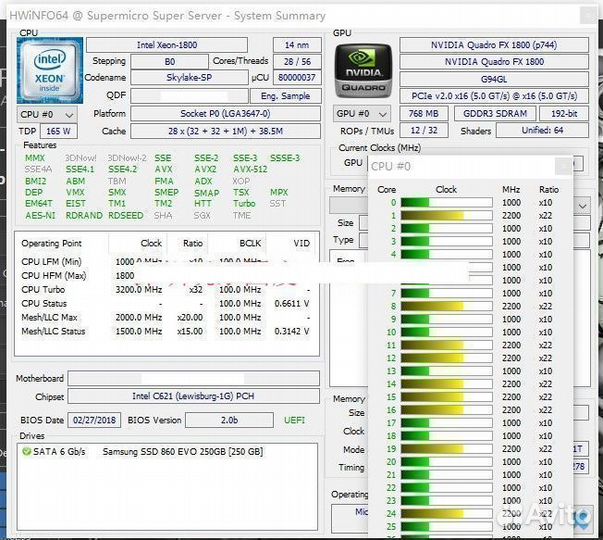This screenshot has width=603, height=540.
Task: Click the Intel Xeon inside logo
Action: click(x=50, y=70)
